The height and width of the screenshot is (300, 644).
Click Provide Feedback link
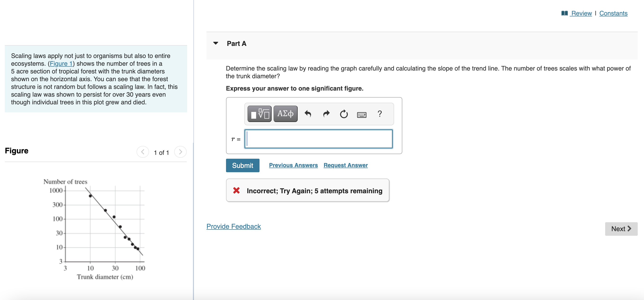[233, 226]
